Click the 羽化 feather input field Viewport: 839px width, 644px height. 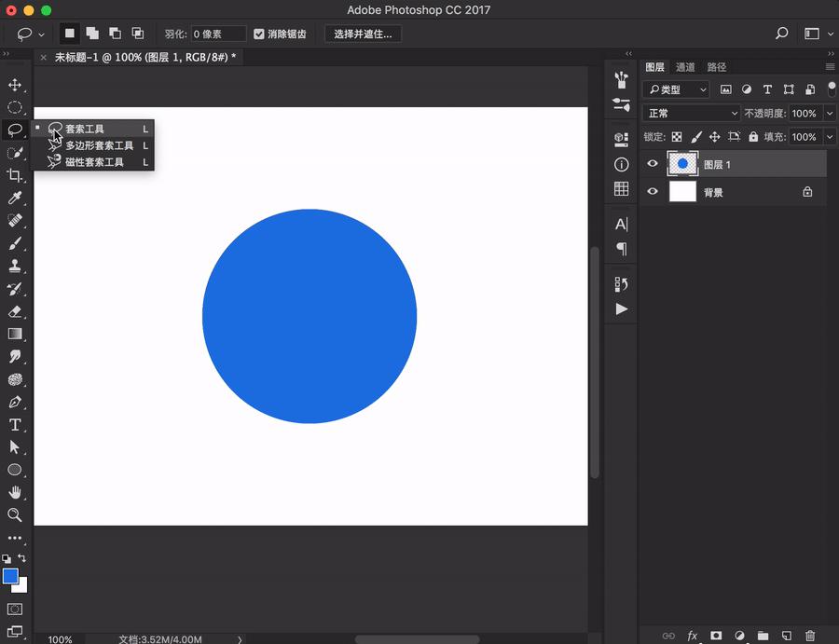[218, 34]
